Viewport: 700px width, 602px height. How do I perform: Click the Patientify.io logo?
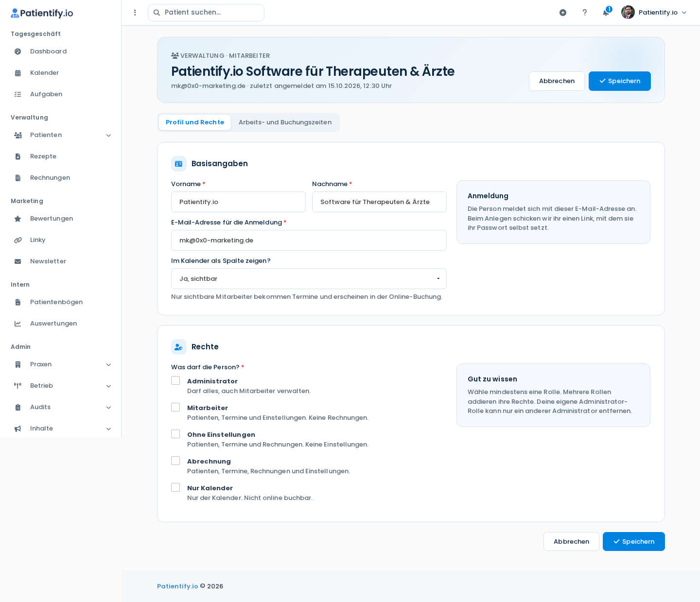[42, 13]
